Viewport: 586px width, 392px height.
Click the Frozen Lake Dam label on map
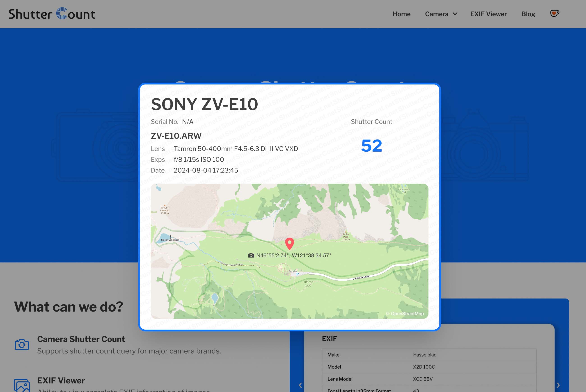tap(170, 240)
